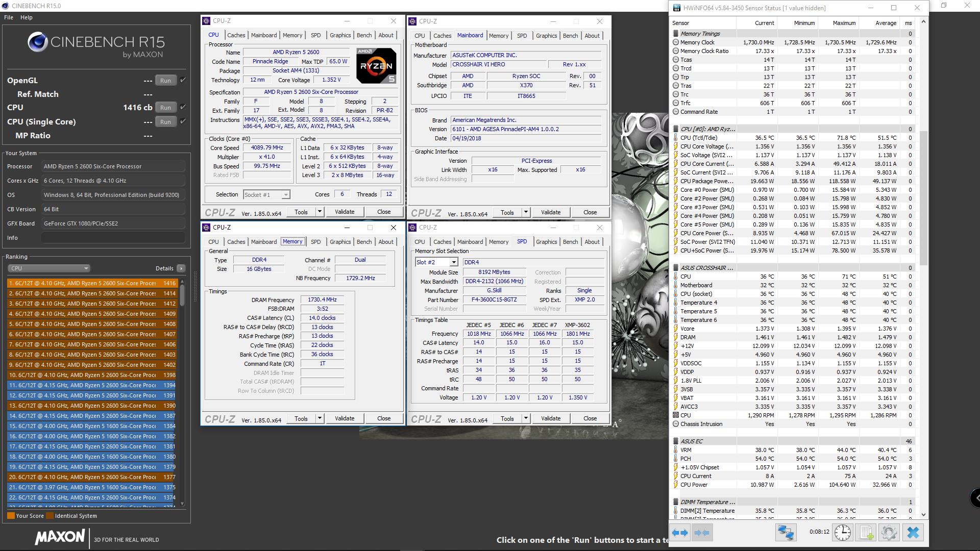Click icon beside Chassis Intrusion row
Image resolution: width=980 pixels, height=551 pixels.
[x=676, y=424]
